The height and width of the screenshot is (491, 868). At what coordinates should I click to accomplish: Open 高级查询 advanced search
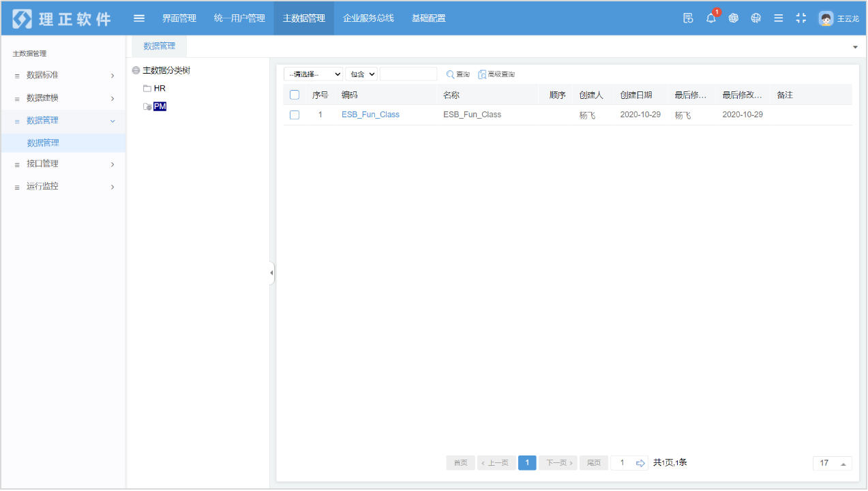coord(496,74)
